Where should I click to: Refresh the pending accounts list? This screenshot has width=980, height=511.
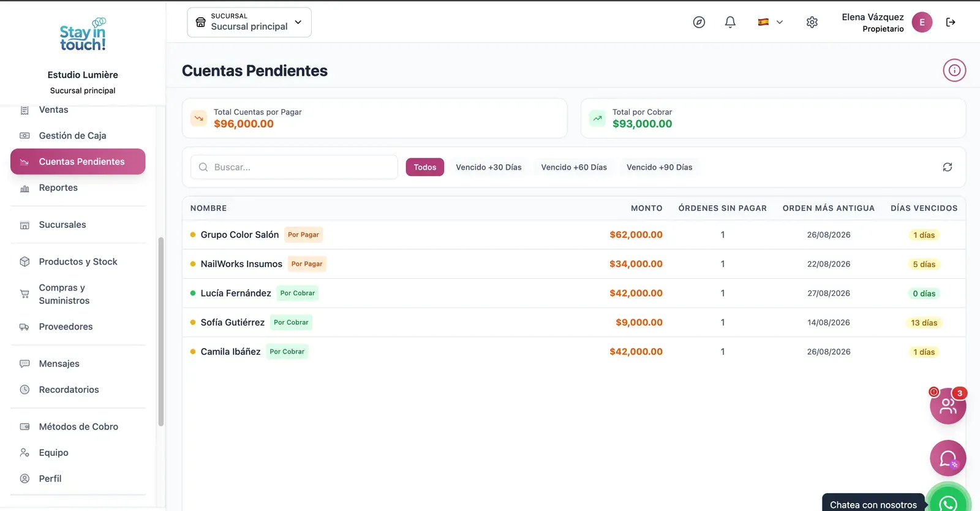(948, 167)
